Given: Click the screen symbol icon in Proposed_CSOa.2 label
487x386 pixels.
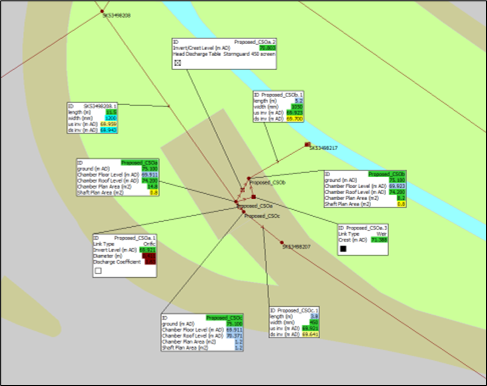Looking at the screenshot, I should pos(178,63).
